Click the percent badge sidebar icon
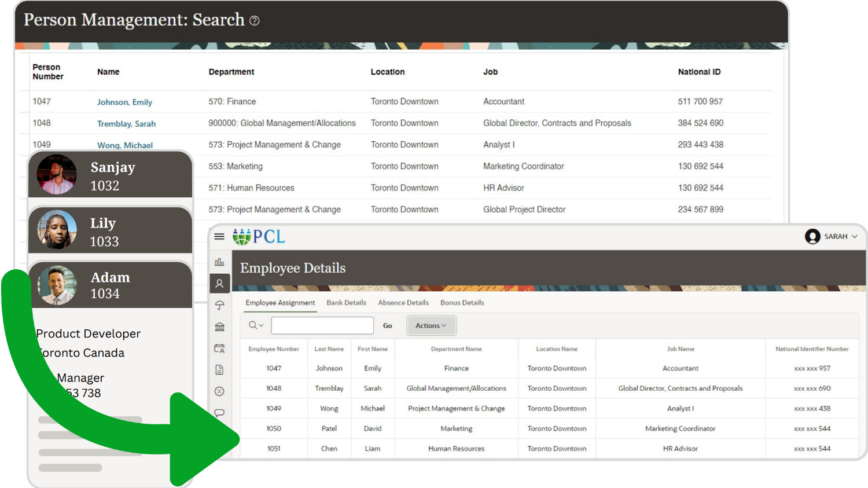This screenshot has width=868, height=488. [219, 391]
